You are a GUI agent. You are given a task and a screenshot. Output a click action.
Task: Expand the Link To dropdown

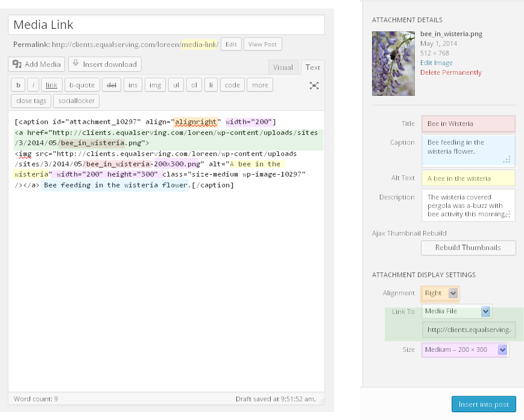(456, 312)
